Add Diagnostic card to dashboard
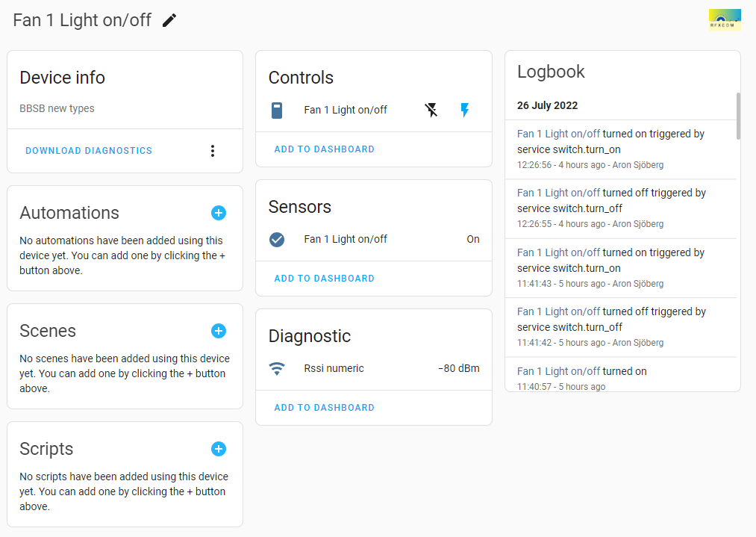The image size is (756, 537). (324, 408)
